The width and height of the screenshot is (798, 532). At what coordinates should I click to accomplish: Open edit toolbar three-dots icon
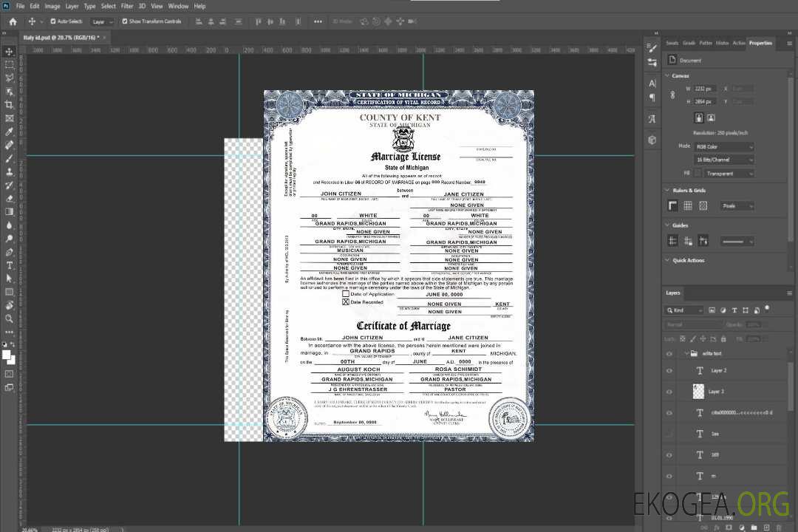(x=9, y=332)
